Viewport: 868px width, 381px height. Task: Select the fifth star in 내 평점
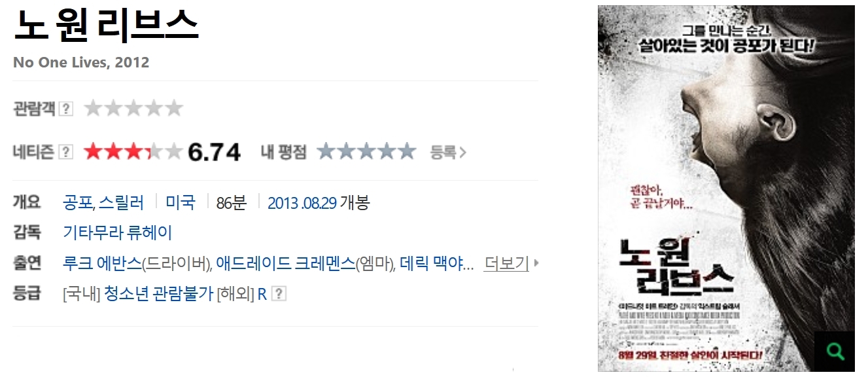(407, 152)
